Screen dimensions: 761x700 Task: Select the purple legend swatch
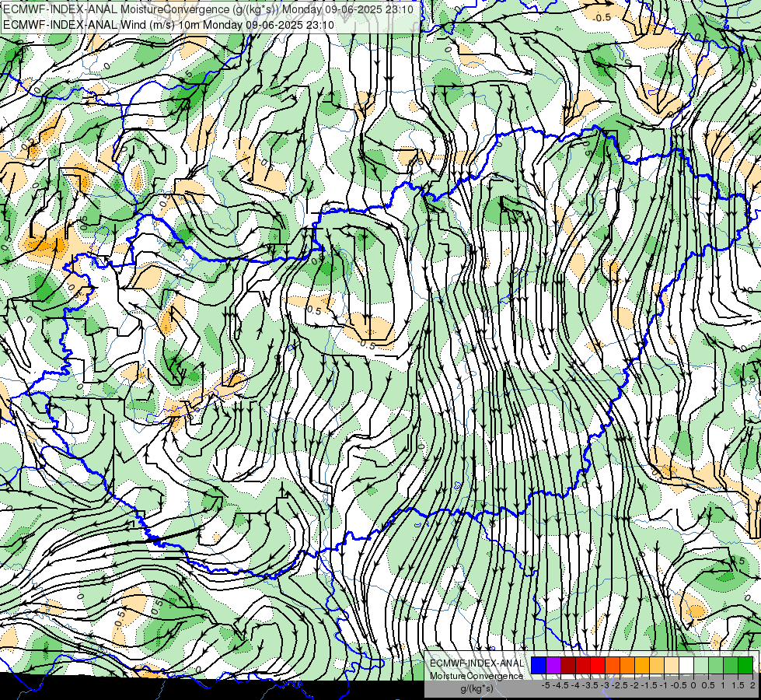click(553, 665)
